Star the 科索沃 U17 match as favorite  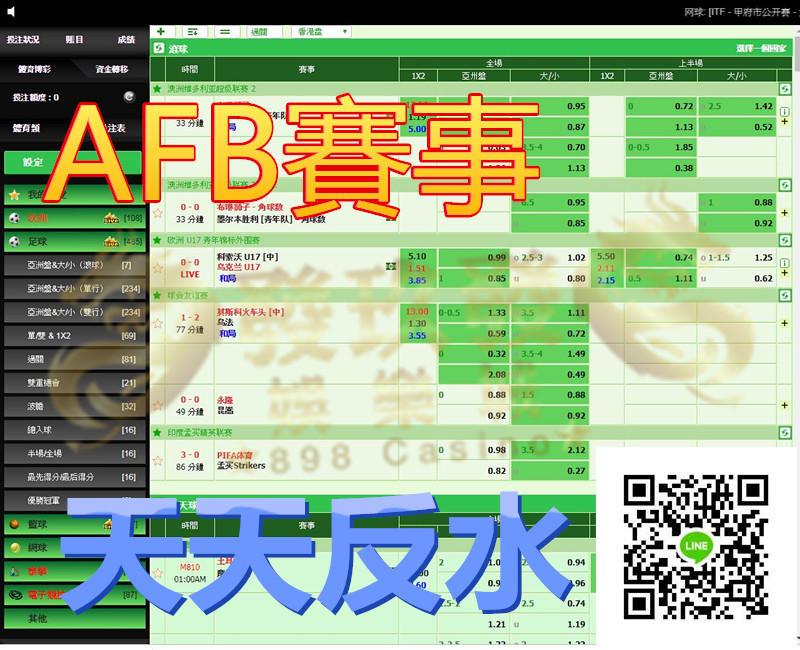pos(158,267)
